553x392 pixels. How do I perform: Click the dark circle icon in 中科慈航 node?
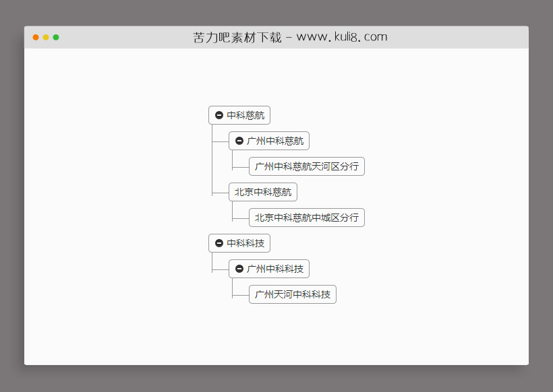(x=219, y=115)
